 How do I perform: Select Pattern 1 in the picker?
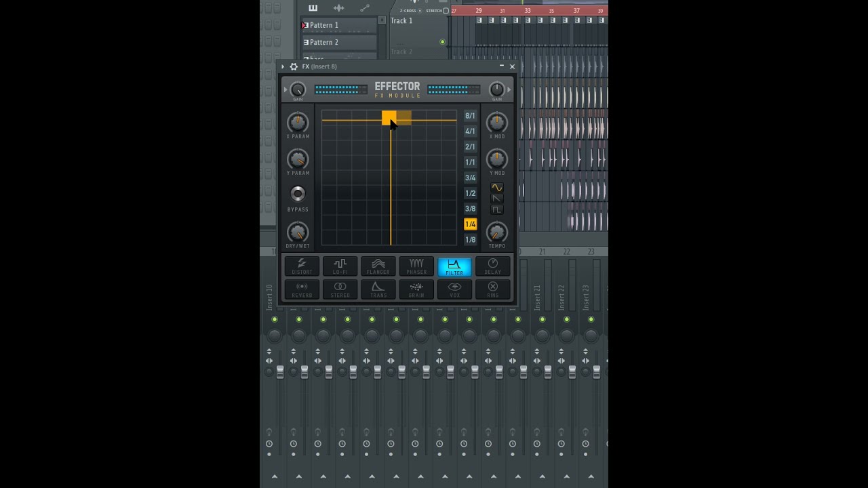pos(339,25)
